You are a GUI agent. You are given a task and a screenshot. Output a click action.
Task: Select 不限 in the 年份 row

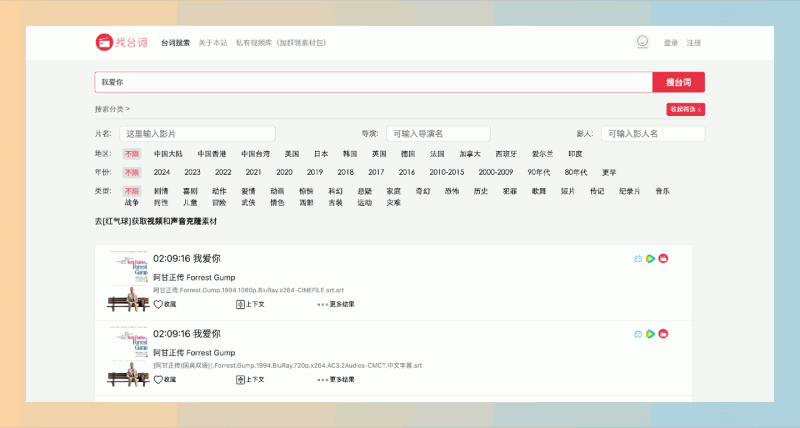point(132,172)
